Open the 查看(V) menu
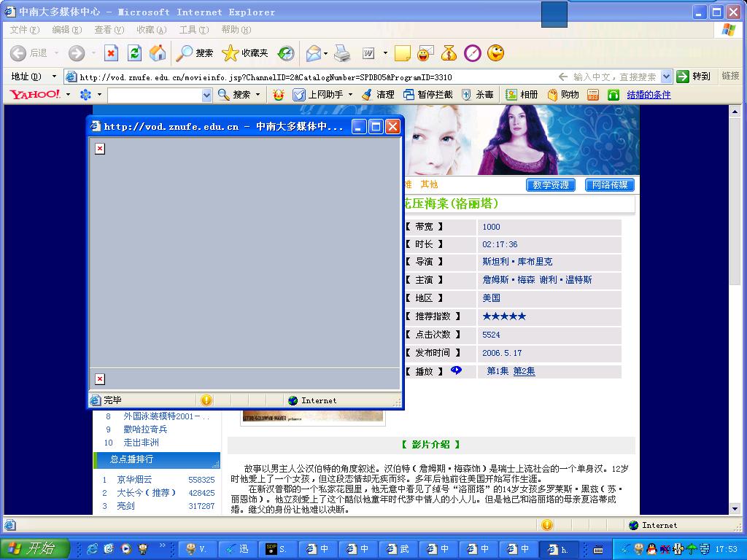747x560 pixels. tap(109, 29)
